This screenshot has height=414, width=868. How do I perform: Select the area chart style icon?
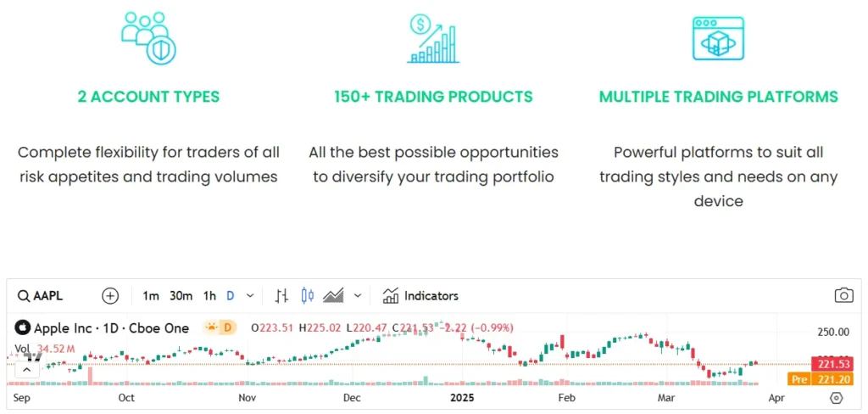coord(333,296)
